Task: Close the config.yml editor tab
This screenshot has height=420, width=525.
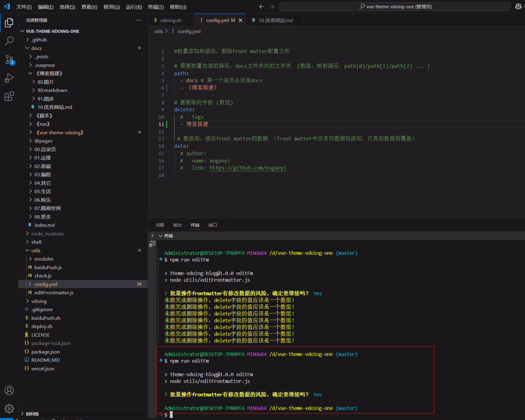Action: [x=240, y=20]
